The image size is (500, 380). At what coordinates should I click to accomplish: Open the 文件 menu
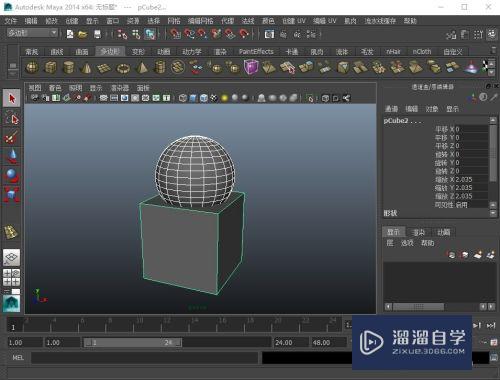point(11,21)
